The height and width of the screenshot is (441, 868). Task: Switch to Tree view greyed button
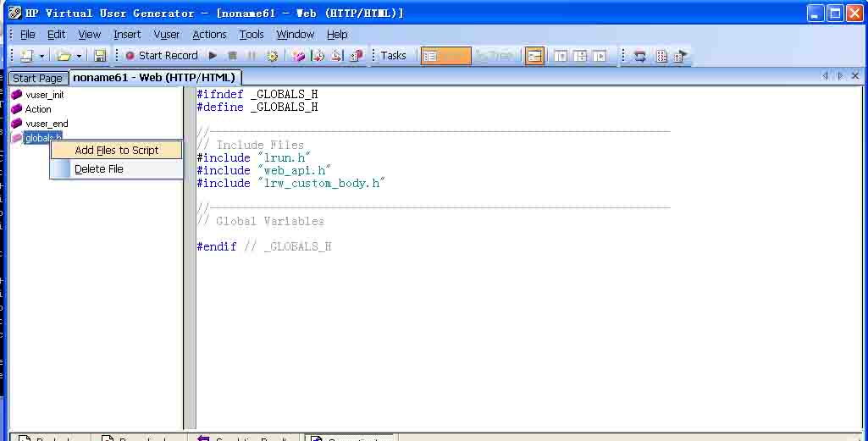(x=495, y=56)
